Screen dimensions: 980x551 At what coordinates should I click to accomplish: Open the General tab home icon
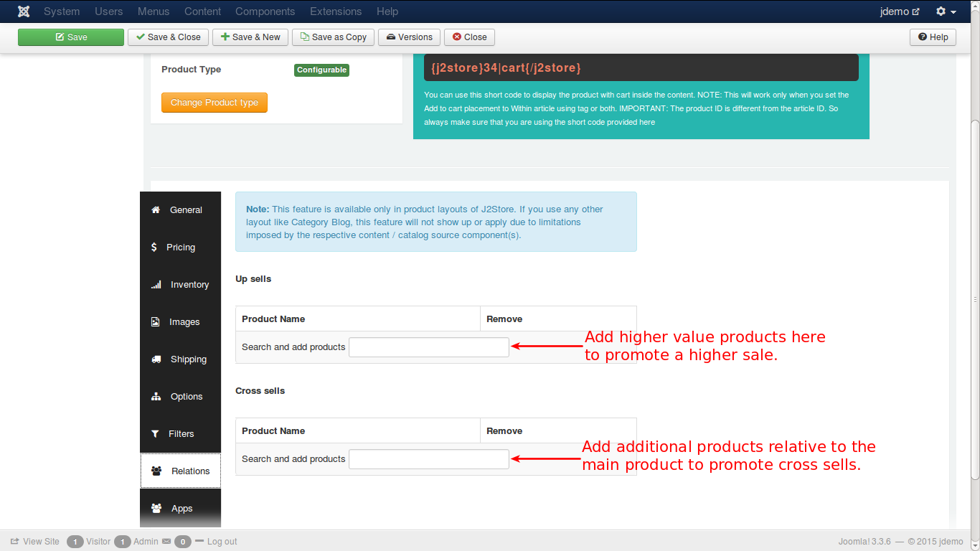coord(156,210)
